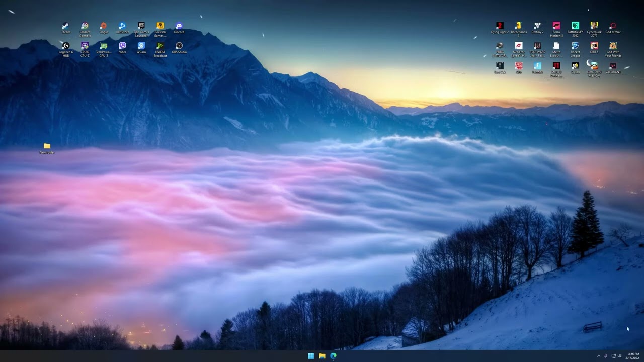Open the clock showing 3:46 PM
The width and height of the screenshot is (644, 362).
pyautogui.click(x=633, y=356)
